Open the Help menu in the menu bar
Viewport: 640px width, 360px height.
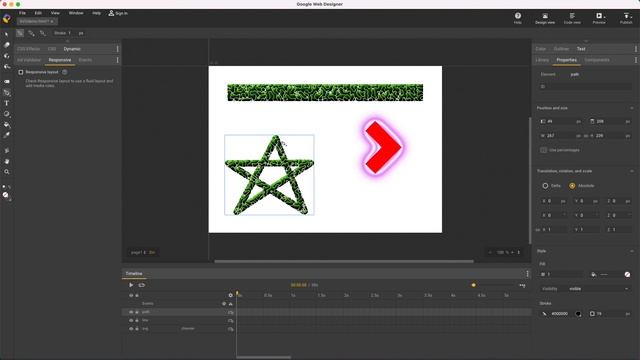pyautogui.click(x=96, y=13)
